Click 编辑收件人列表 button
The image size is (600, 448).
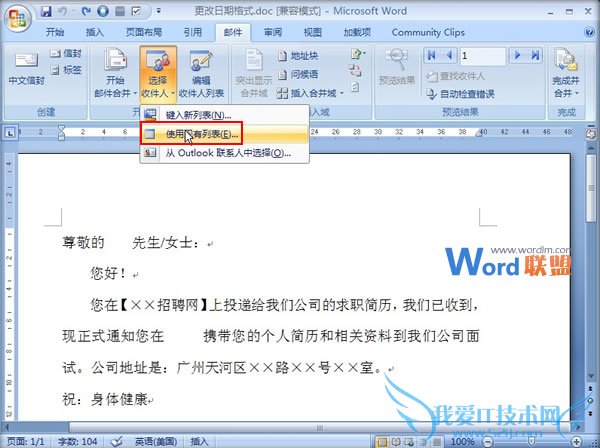[x=201, y=73]
